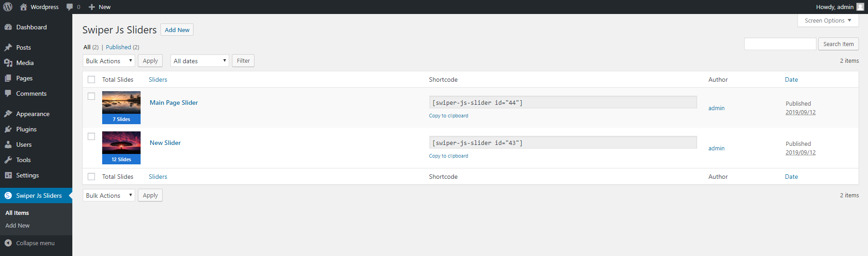Expand the All dates filter dropdown
The height and width of the screenshot is (256, 868).
pos(199,61)
